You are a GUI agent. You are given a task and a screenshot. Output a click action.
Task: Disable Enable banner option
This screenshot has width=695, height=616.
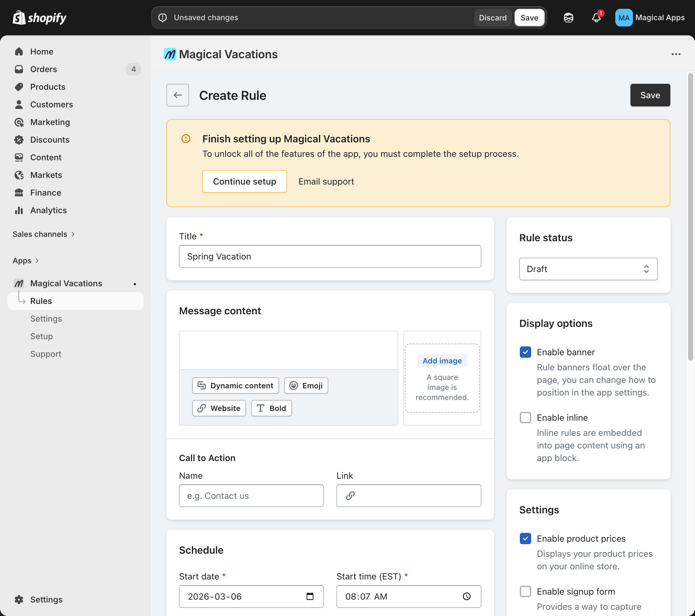point(525,352)
